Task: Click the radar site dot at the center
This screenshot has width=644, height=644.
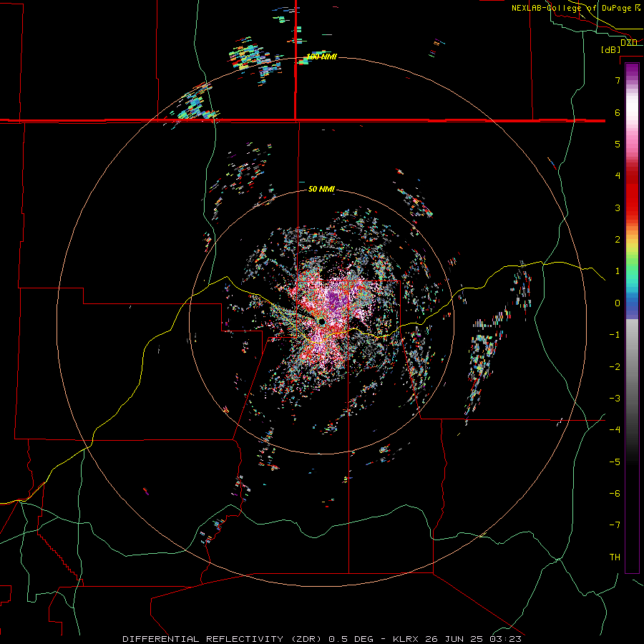Action: 321,321
